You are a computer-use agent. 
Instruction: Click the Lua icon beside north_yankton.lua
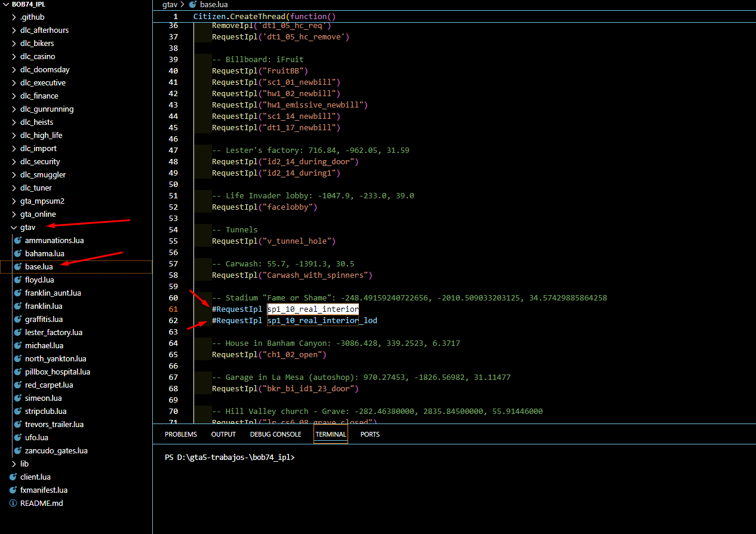(17, 358)
